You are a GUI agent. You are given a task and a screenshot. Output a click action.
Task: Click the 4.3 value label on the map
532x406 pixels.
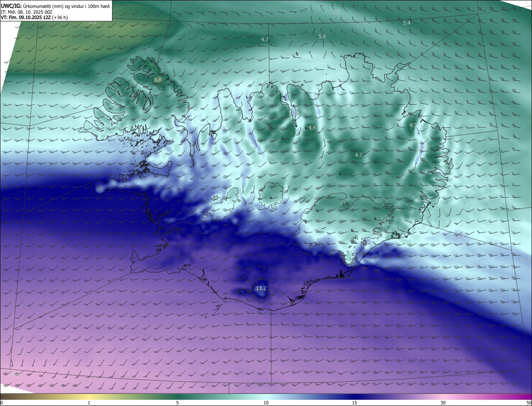413,125
